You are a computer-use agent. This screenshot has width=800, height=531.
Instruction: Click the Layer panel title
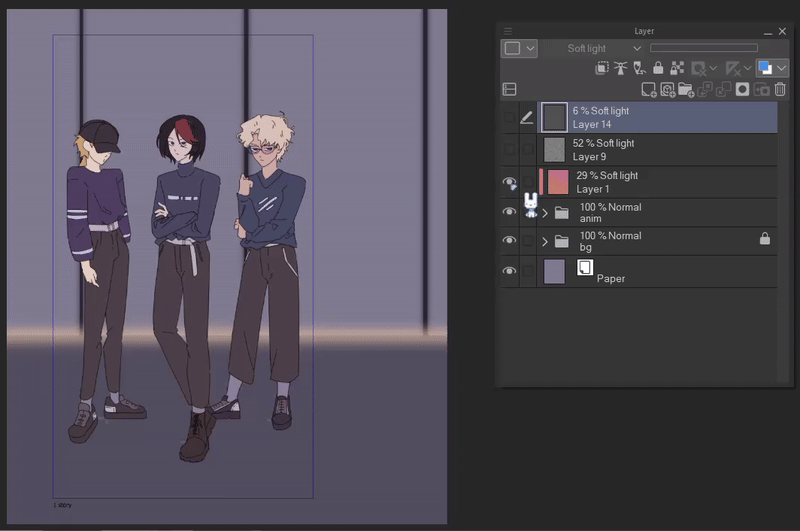pyautogui.click(x=644, y=31)
